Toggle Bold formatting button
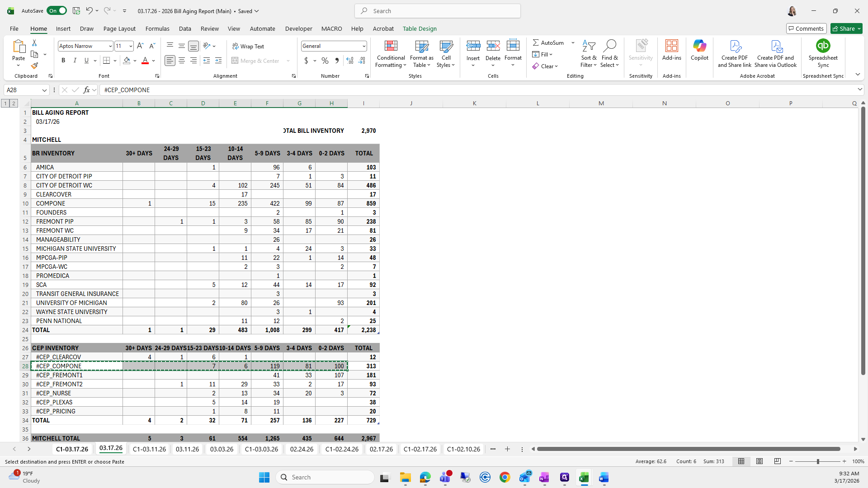This screenshot has width=868, height=488. coord(63,61)
